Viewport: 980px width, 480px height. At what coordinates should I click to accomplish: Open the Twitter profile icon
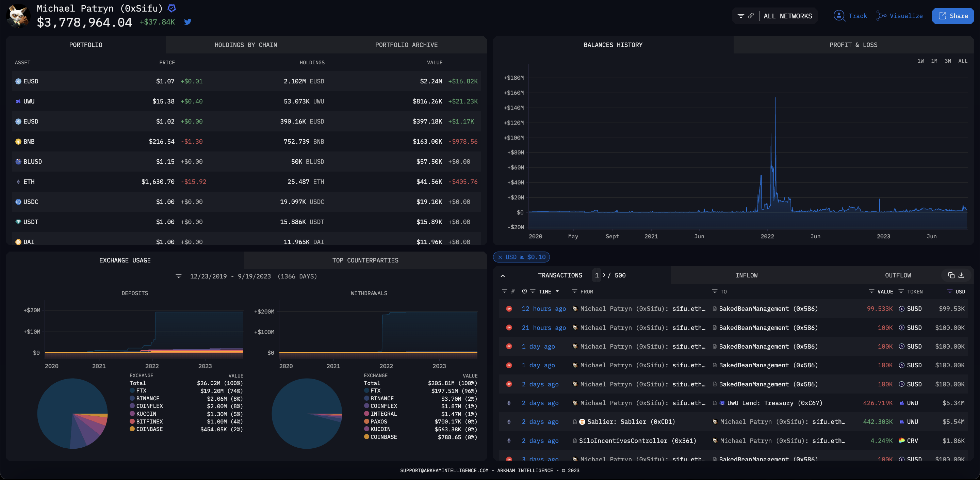click(x=187, y=22)
